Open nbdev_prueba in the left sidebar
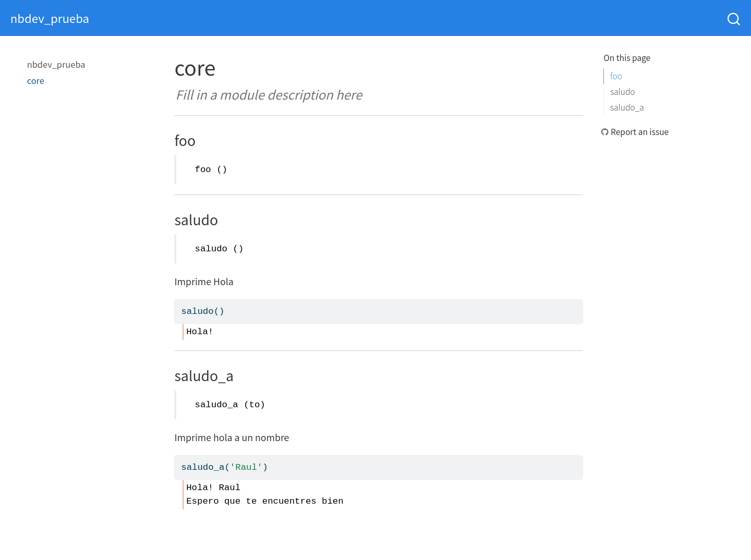 pyautogui.click(x=56, y=65)
